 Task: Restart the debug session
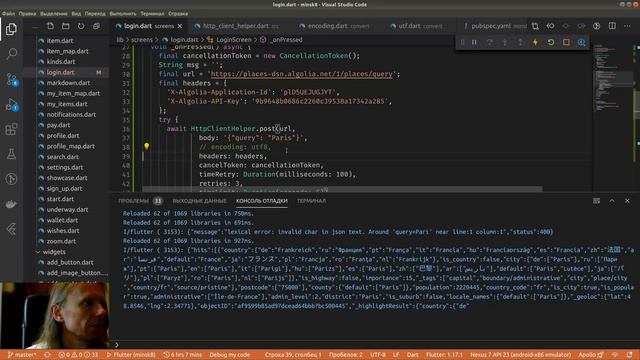click(551, 42)
